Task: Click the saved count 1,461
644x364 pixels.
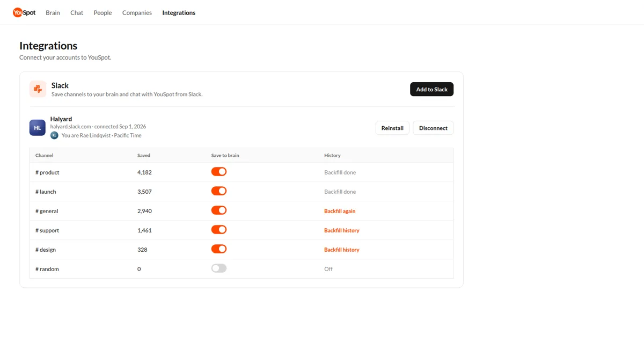Action: pos(144,230)
